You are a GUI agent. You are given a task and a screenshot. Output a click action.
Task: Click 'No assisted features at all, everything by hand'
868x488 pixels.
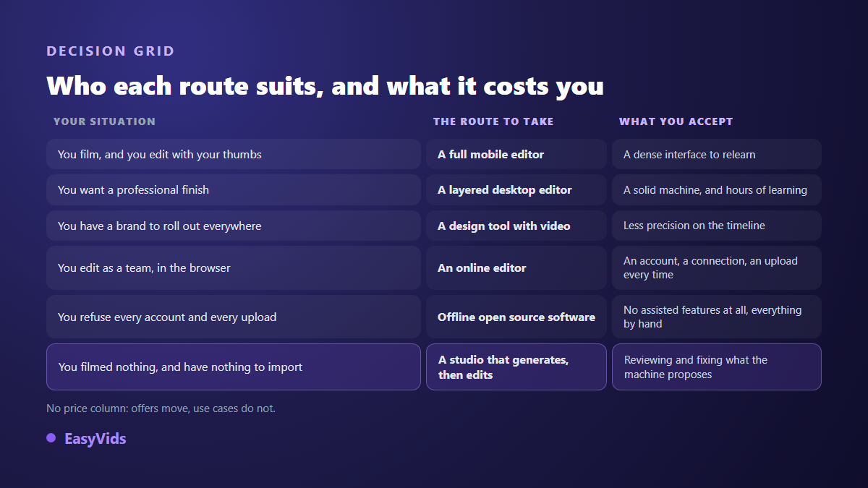click(717, 317)
